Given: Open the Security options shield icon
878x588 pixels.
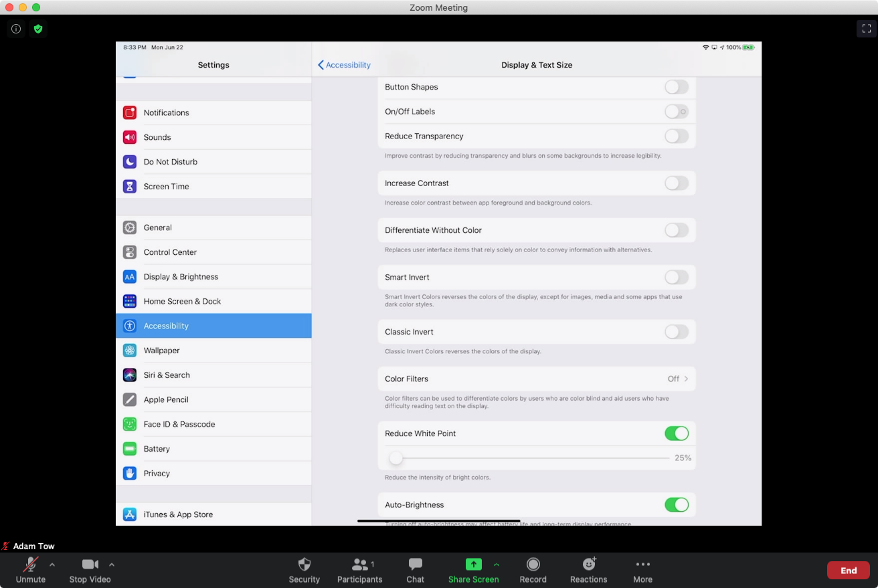Looking at the screenshot, I should tap(304, 564).
